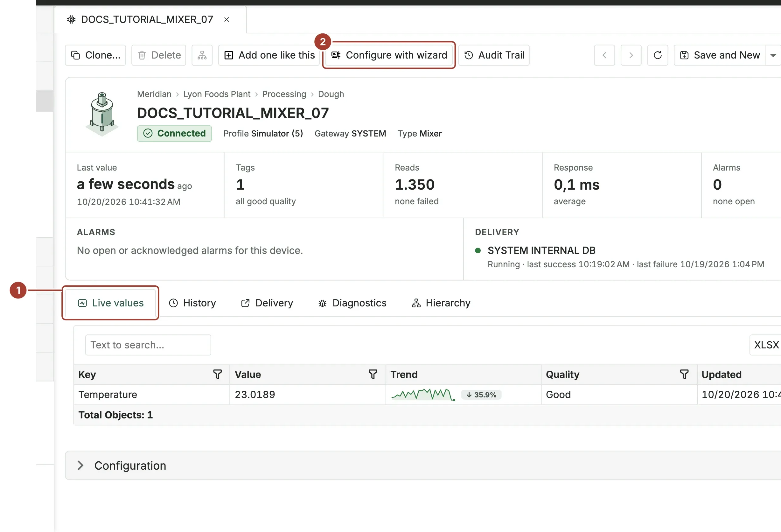Click the Delete button
This screenshot has height=532, width=781.
point(159,55)
